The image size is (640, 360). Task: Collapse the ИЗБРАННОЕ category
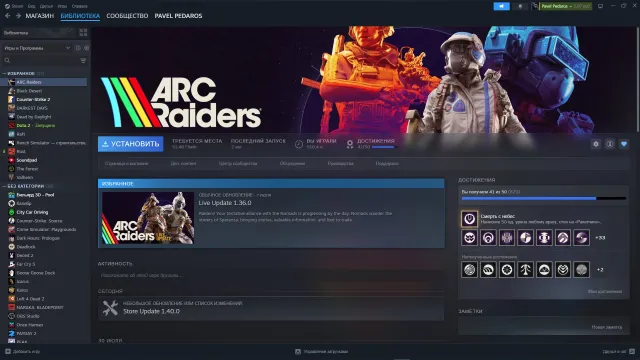pos(4,73)
